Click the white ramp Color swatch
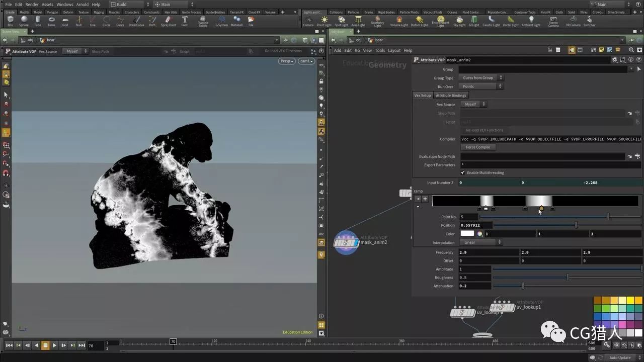The image size is (644, 362). [467, 234]
